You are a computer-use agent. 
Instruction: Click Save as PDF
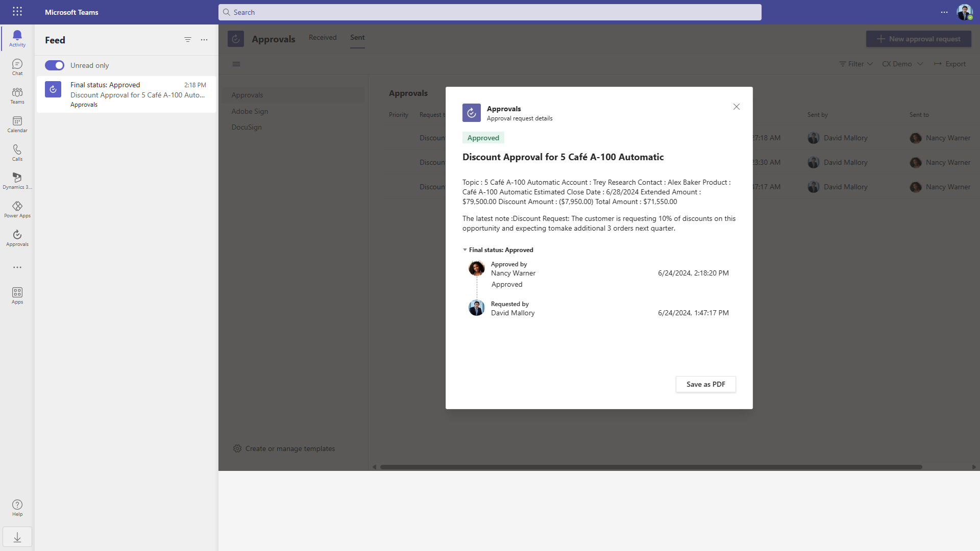[x=705, y=384]
